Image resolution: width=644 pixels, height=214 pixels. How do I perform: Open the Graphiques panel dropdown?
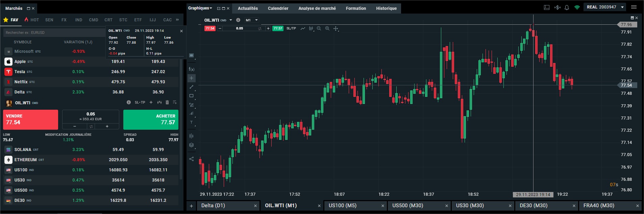click(200, 8)
